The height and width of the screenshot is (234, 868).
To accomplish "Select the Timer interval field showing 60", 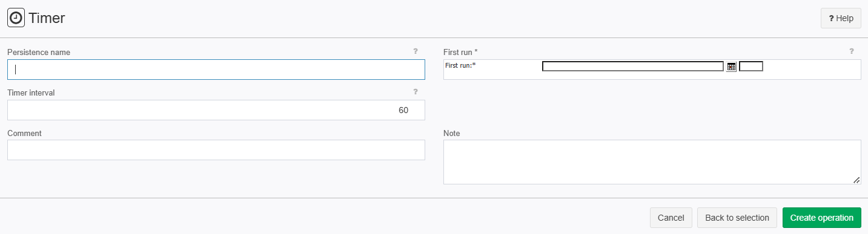I will click(x=216, y=110).
